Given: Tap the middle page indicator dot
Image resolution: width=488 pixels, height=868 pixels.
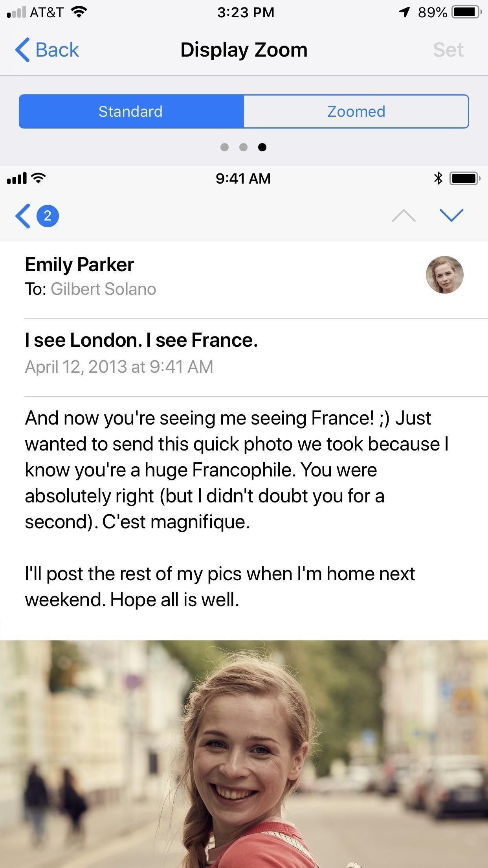Looking at the screenshot, I should [244, 147].
